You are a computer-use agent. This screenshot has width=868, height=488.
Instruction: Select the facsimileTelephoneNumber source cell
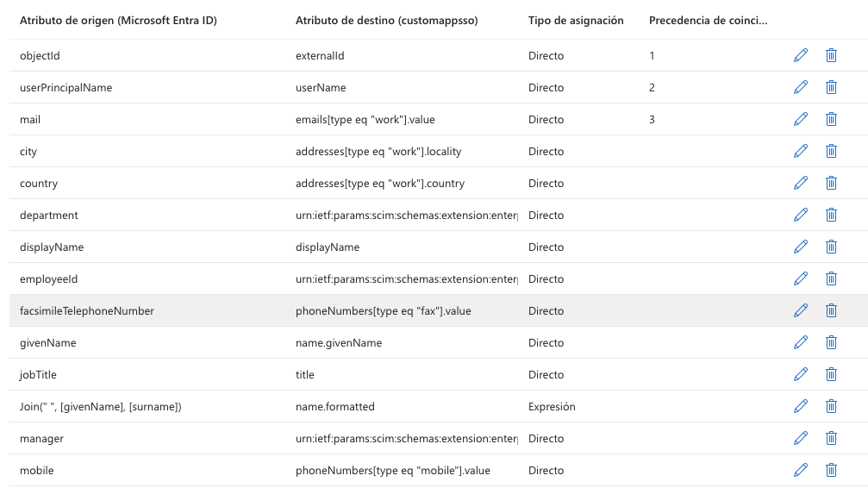87,310
